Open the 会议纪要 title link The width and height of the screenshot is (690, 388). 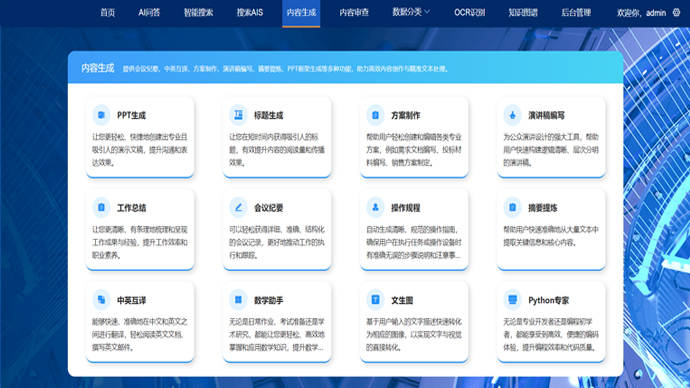point(268,208)
